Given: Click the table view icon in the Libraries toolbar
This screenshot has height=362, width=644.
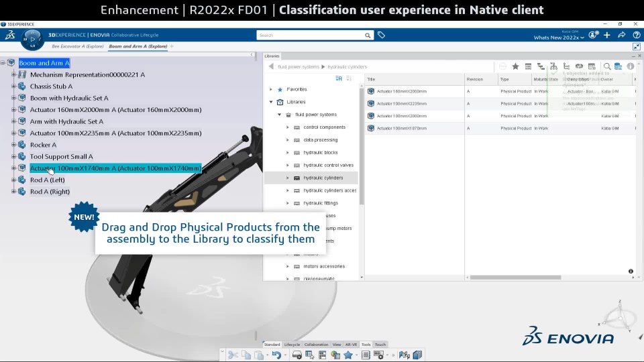Looking at the screenshot, I should [528, 66].
